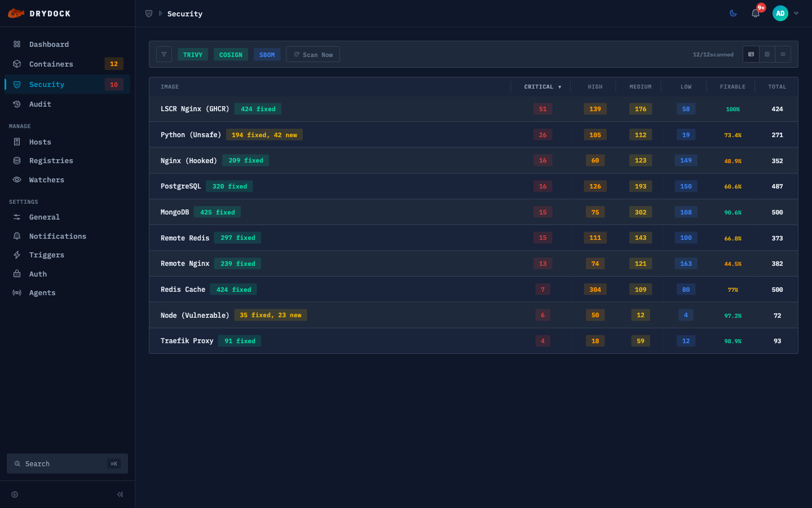
Task: Sort by the FIXABLE column header
Action: [732, 87]
